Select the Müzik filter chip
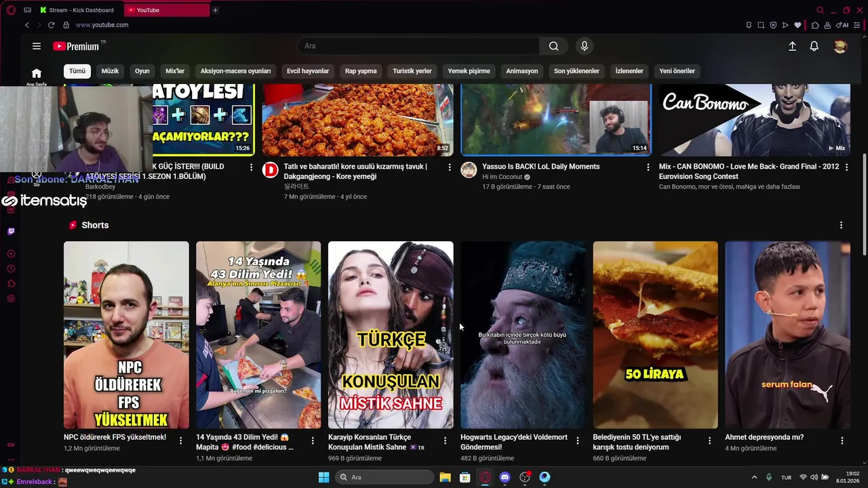This screenshot has height=488, width=868. click(110, 71)
